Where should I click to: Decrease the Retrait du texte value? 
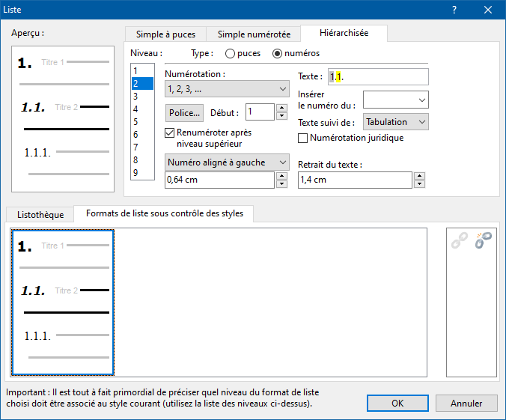[x=419, y=184]
